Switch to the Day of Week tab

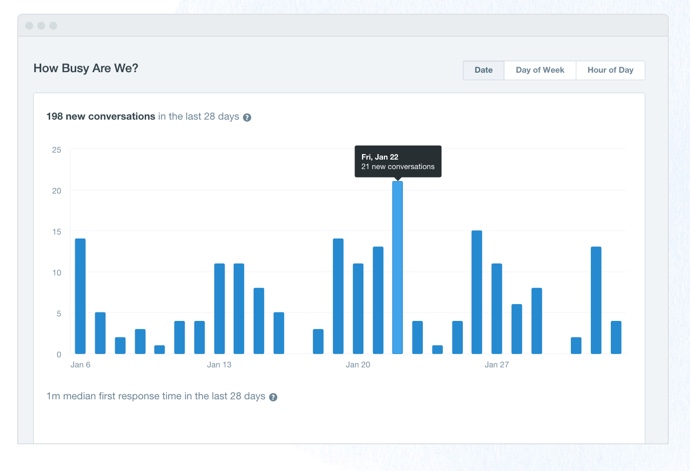[x=540, y=70]
